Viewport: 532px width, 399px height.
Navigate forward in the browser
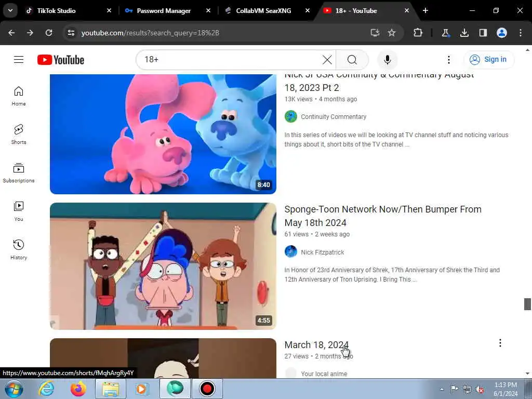click(30, 33)
